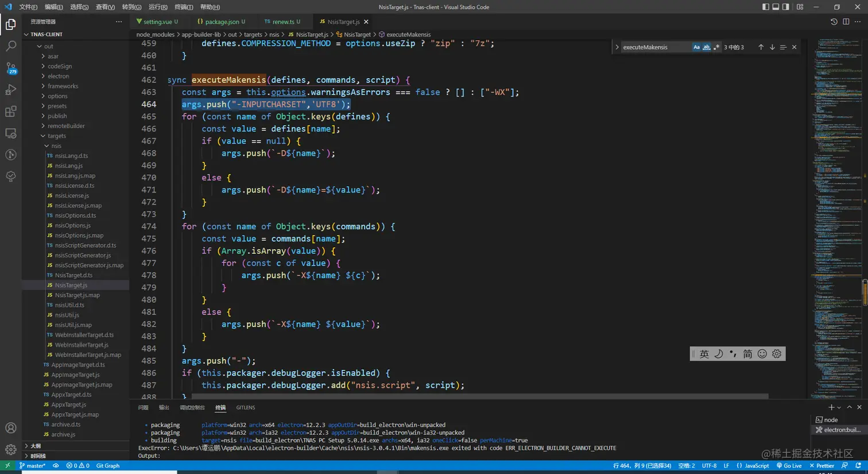Expand the replace field chevron in find widget
Image resolution: width=868 pixels, height=474 pixels.
(617, 47)
